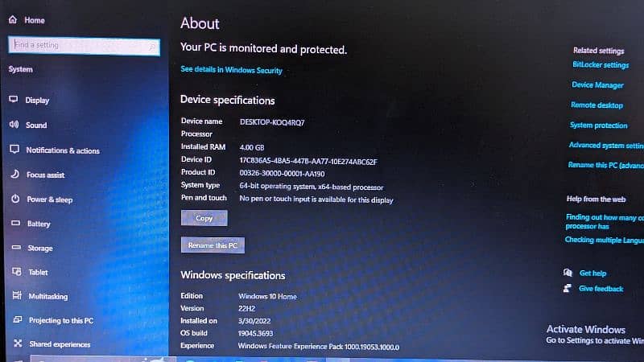644x362 pixels.
Task: Select the Sound speaker icon
Action: pos(14,125)
